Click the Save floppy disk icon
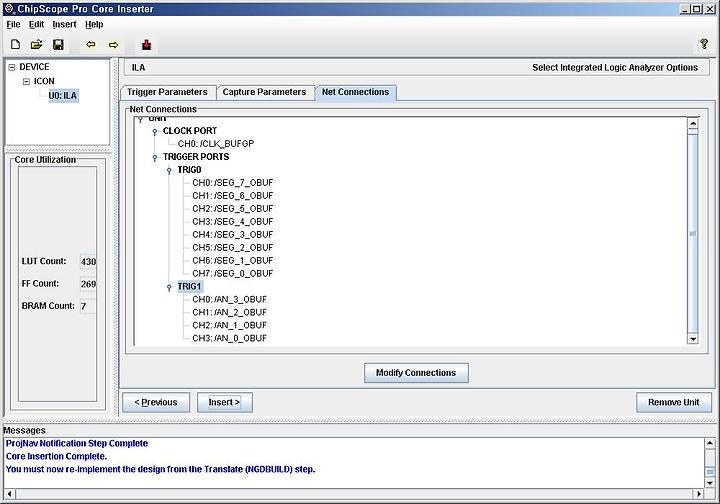This screenshot has width=720, height=504. click(58, 45)
